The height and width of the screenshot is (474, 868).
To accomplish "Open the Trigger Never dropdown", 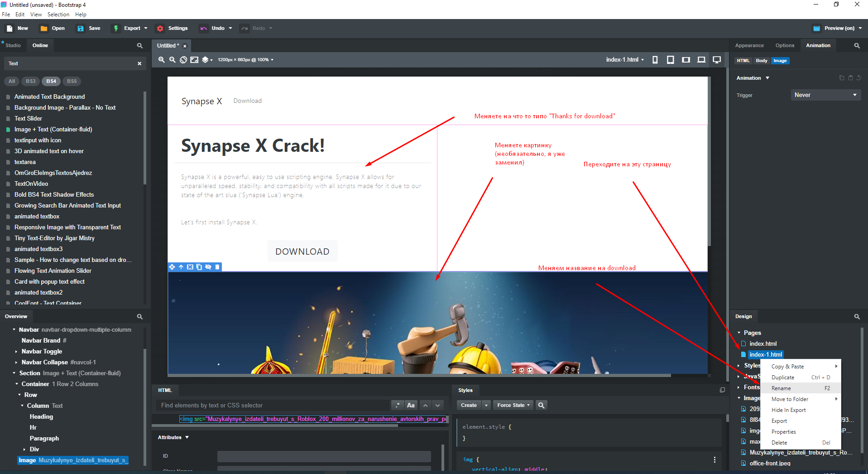I will coord(825,95).
